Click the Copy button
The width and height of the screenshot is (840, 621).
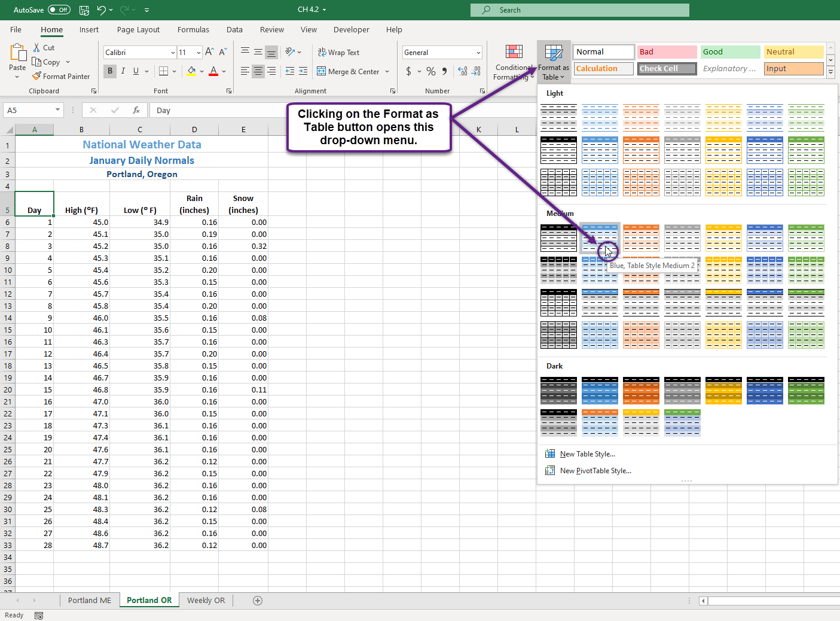pos(46,62)
